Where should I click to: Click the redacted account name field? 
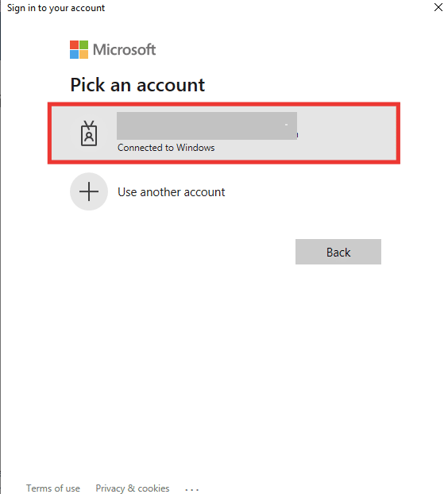pyautogui.click(x=207, y=125)
